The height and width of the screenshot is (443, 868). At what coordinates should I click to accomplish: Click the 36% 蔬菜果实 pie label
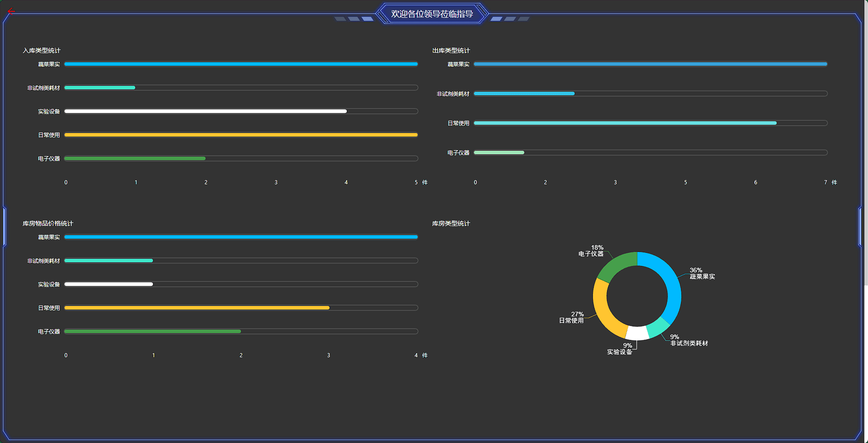pyautogui.click(x=702, y=273)
